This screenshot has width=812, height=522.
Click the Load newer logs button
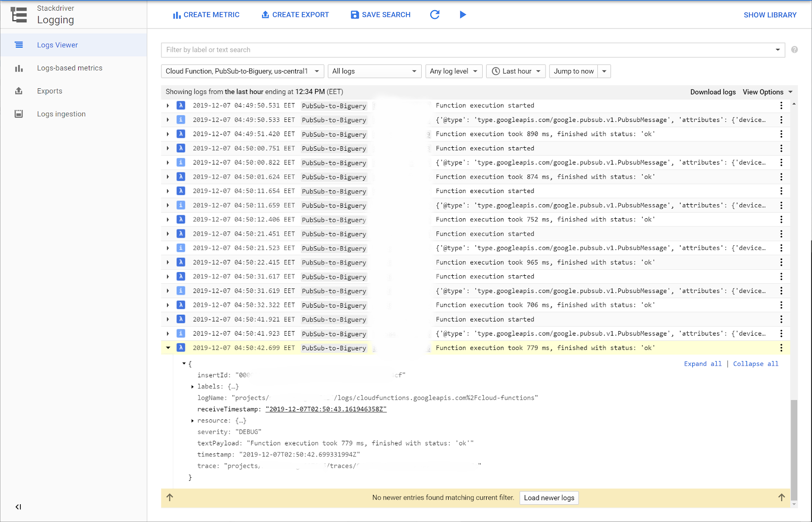point(549,498)
